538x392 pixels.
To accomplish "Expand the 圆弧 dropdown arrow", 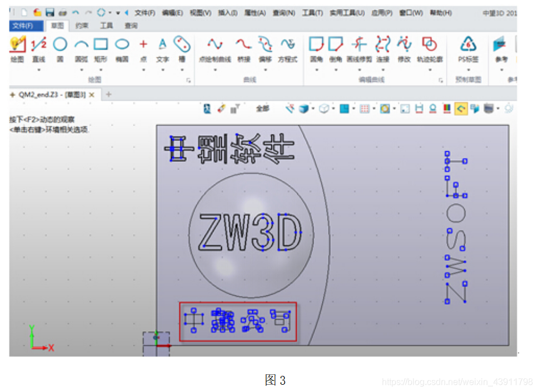I will 82,70.
